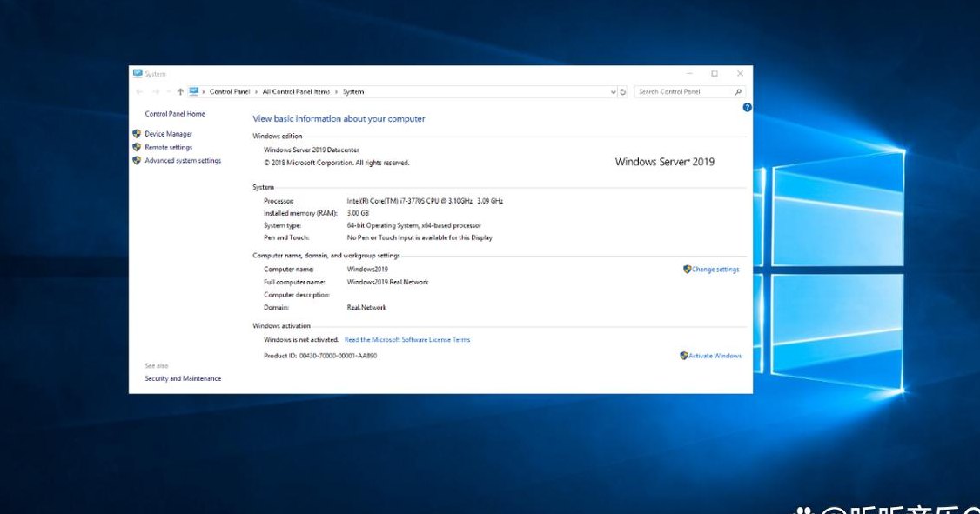Click the computer name value Windows2019
Screen dimensions: 980x514
(367, 270)
